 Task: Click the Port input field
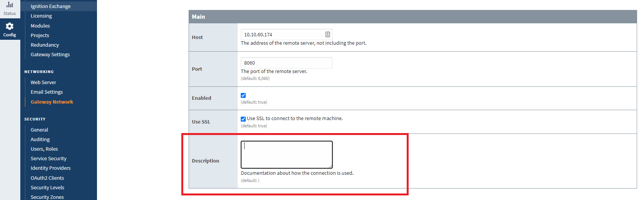(x=286, y=63)
